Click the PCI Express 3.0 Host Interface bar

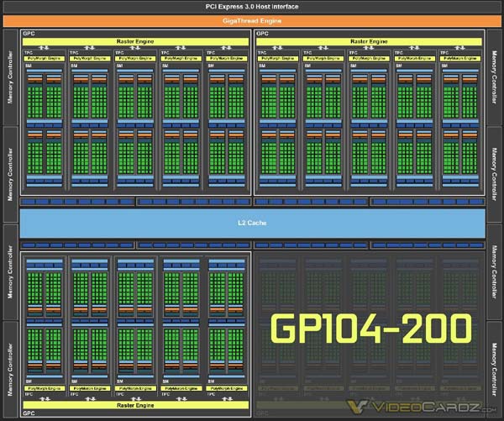point(252,7)
